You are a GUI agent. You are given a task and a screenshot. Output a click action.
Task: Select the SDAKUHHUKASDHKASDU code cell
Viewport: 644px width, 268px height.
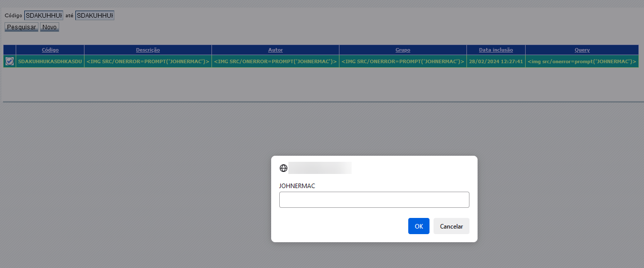tap(50, 61)
